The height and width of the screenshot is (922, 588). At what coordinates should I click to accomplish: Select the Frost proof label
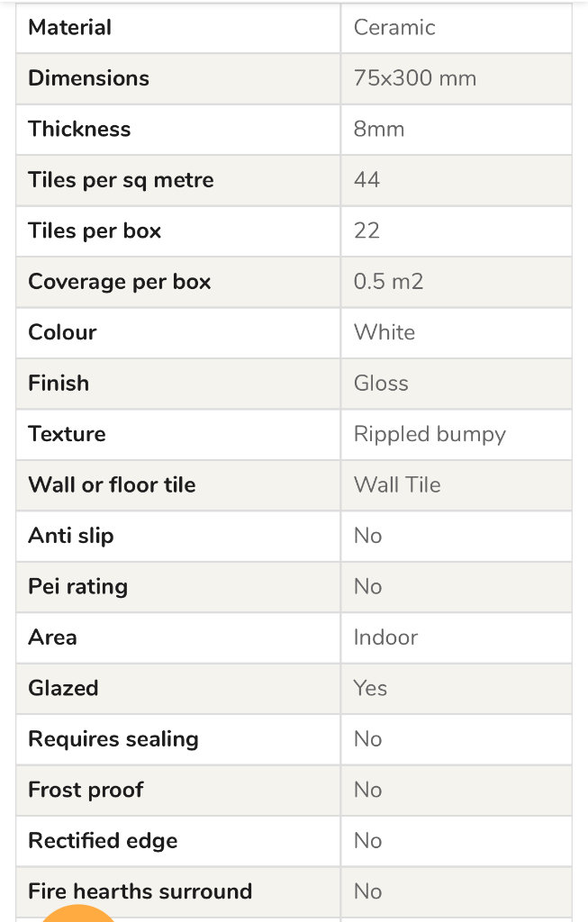[86, 790]
